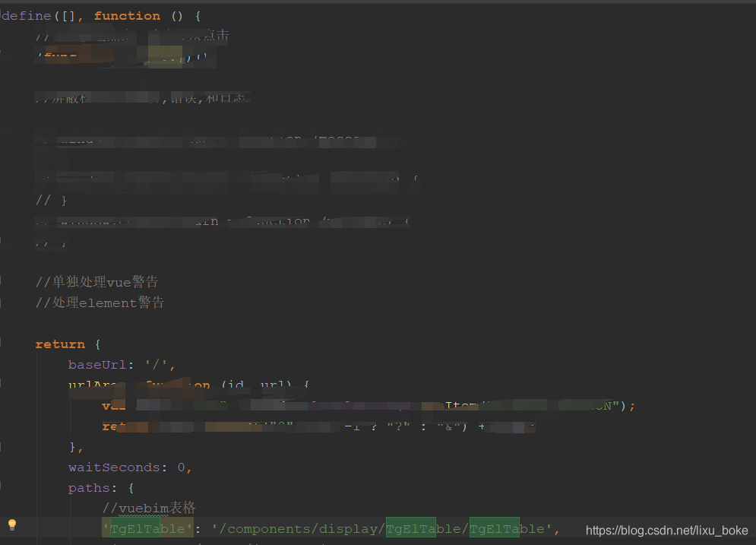
Task: Click the //单独处理vue警告 comment
Action: [x=96, y=282]
